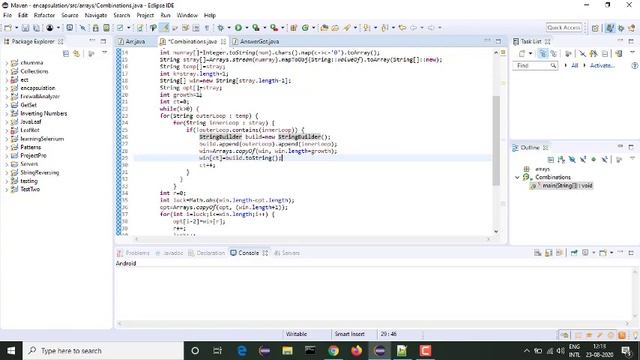Click the Activate... link in Task List
640x360 pixels.
pyautogui.click(x=602, y=65)
